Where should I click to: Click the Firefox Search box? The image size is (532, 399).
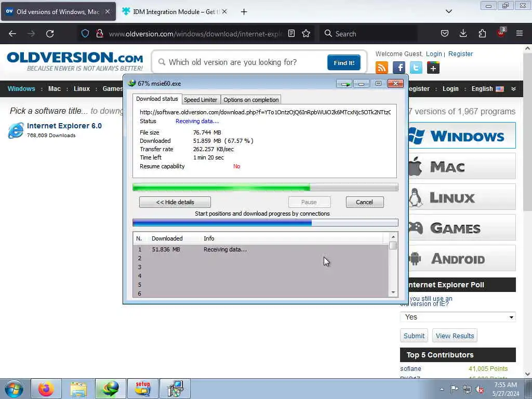[x=368, y=34]
